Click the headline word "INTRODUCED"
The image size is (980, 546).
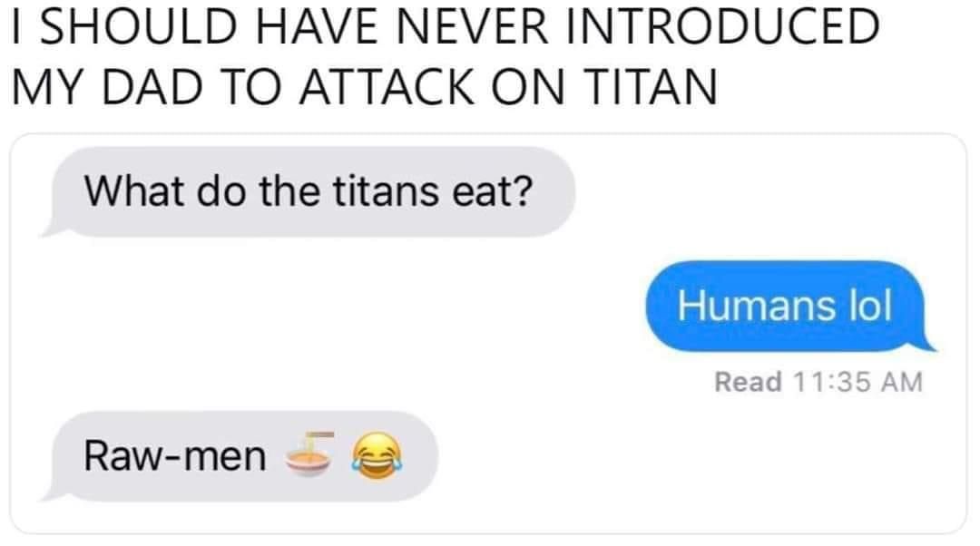coord(720,27)
